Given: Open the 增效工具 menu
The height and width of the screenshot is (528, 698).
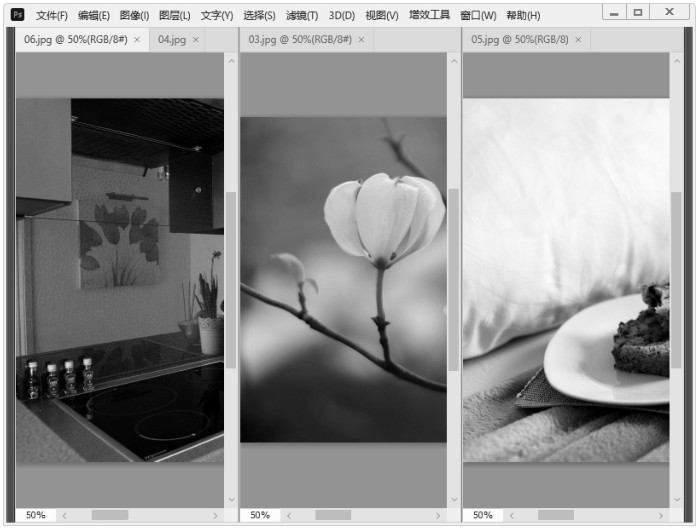Looking at the screenshot, I should pyautogui.click(x=429, y=15).
